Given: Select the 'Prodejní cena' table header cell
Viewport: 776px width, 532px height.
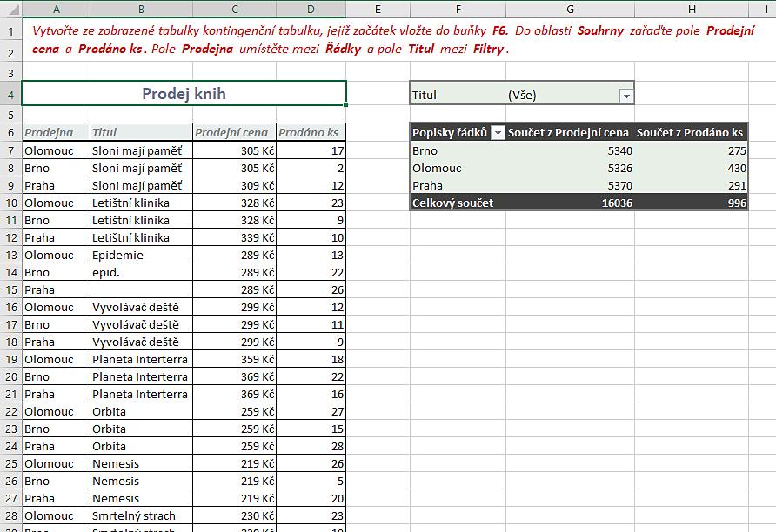Looking at the screenshot, I should pyautogui.click(x=232, y=133).
